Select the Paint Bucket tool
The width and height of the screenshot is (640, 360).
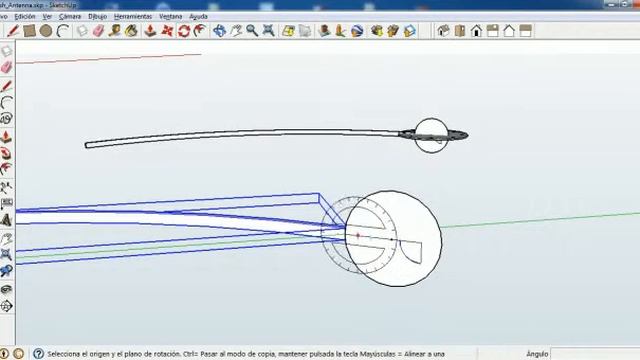click(x=131, y=31)
